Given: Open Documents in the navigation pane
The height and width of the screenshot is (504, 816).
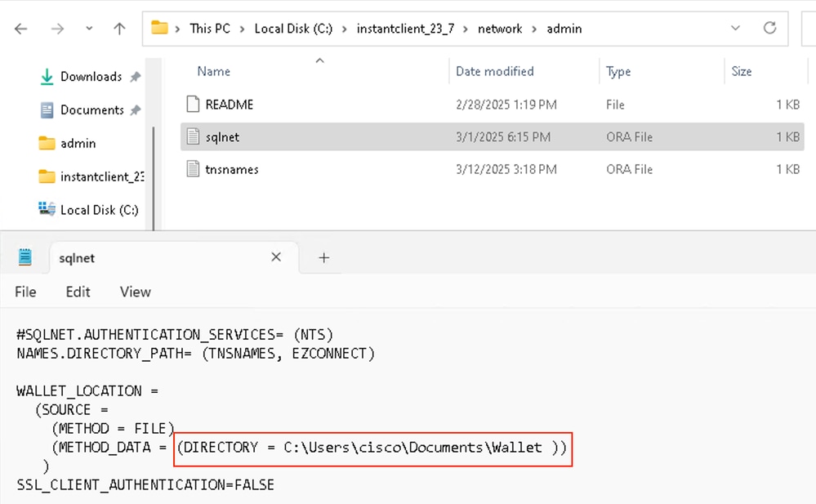Looking at the screenshot, I should pos(92,109).
